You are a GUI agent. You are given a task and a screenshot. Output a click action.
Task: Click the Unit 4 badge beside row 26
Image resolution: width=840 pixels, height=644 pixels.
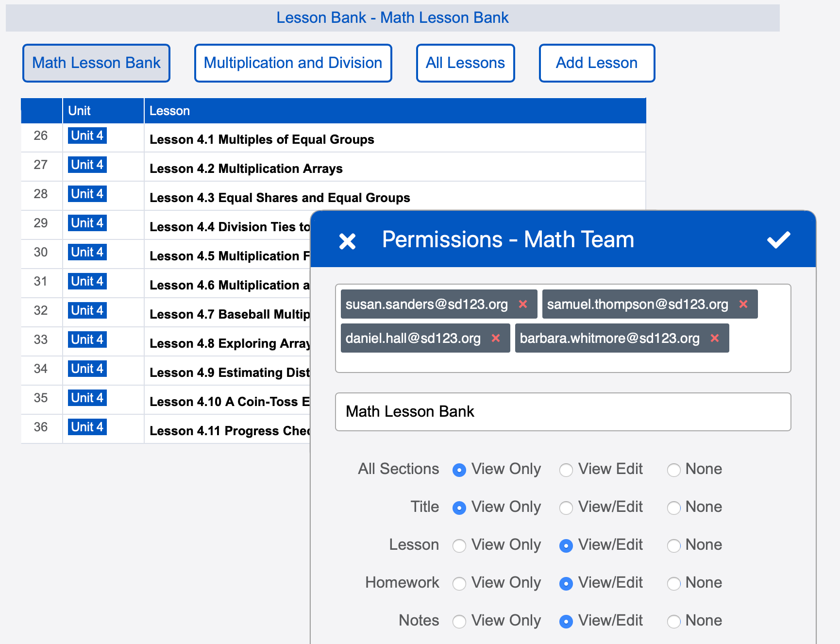87,136
